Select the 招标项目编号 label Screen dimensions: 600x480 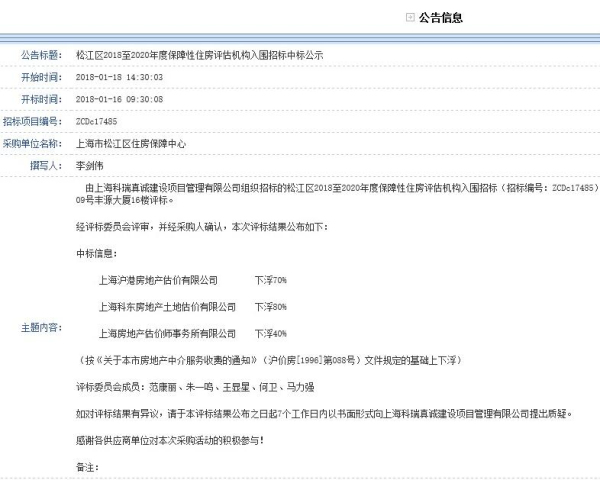click(33, 121)
